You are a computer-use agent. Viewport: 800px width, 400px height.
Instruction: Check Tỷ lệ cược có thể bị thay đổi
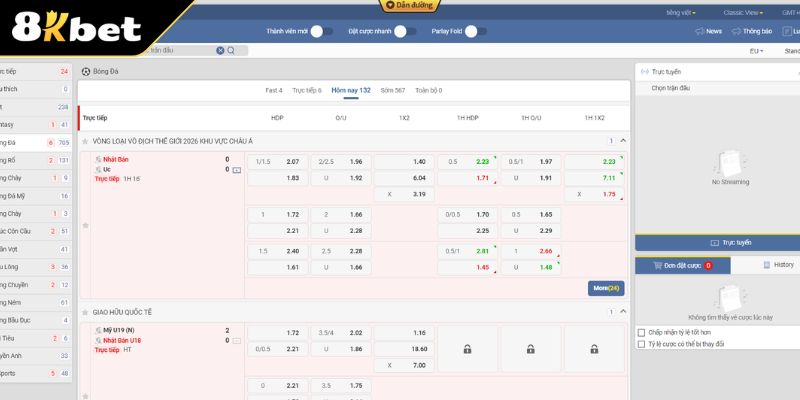[641, 344]
